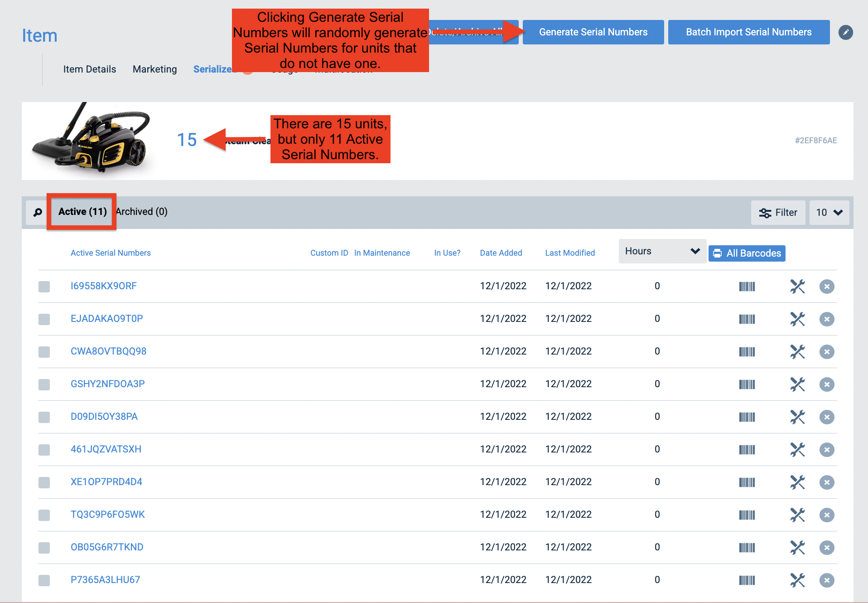The image size is (868, 603).
Task: Show barcode for TQ3C9P6FO5WK
Action: tap(747, 515)
